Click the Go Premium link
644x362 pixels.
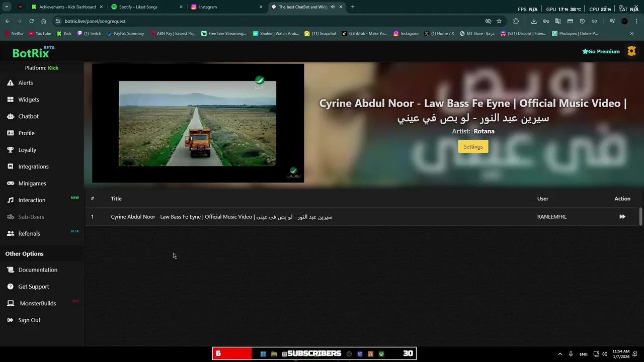pyautogui.click(x=601, y=51)
